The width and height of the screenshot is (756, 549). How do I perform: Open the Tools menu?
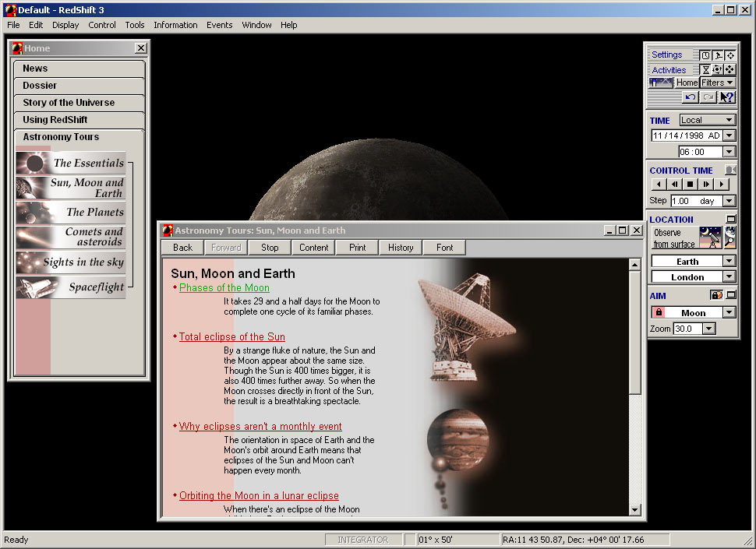(135, 25)
